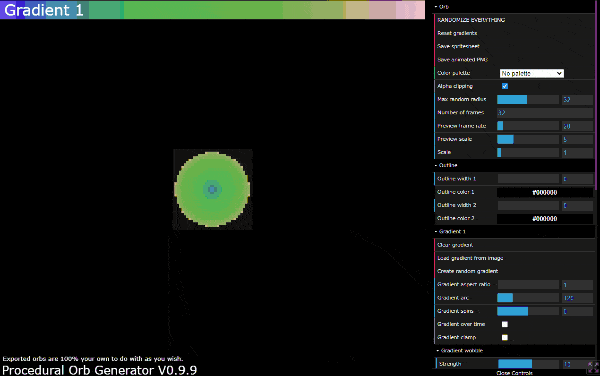Toggle fullscreen with the bottom-right expand icon
600x376 pixels.
coord(593,367)
